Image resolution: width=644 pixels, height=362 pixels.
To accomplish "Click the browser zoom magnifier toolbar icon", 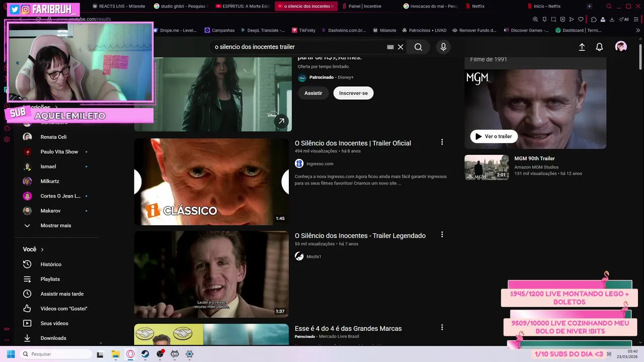I will tap(535, 19).
